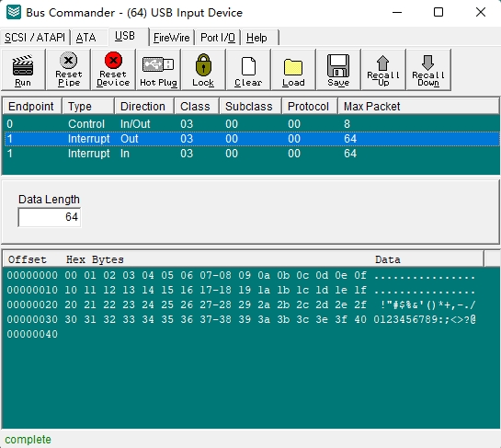The image size is (501, 448).
Task: Click the 'complete' status bar text
Action: (x=28, y=440)
